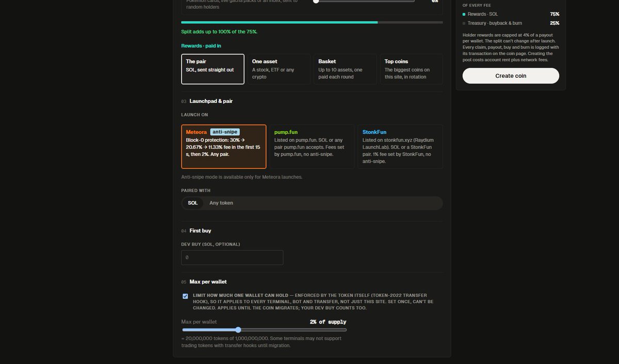Click the 'DEV BUY (SOL, OPTIONAL)' label
The width and height of the screenshot is (619, 364).
tap(210, 244)
